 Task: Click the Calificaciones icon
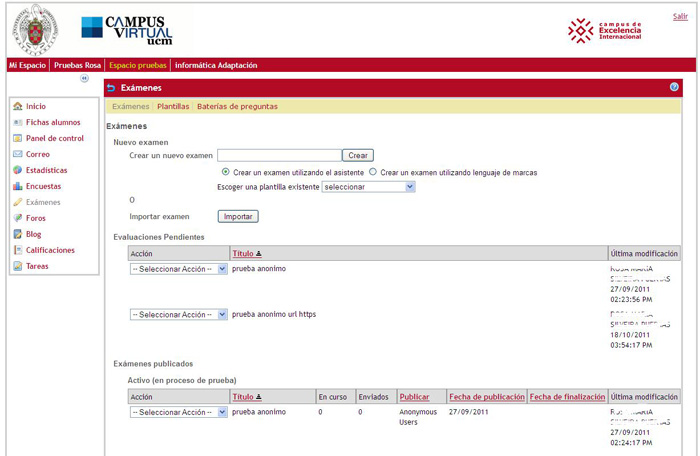coord(17,250)
